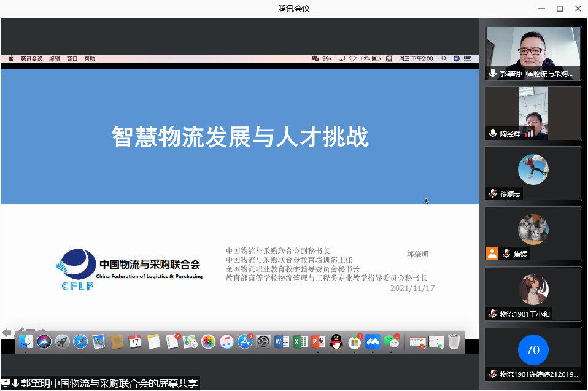
Task: Open Finder from the shared dock
Action: 26,342
